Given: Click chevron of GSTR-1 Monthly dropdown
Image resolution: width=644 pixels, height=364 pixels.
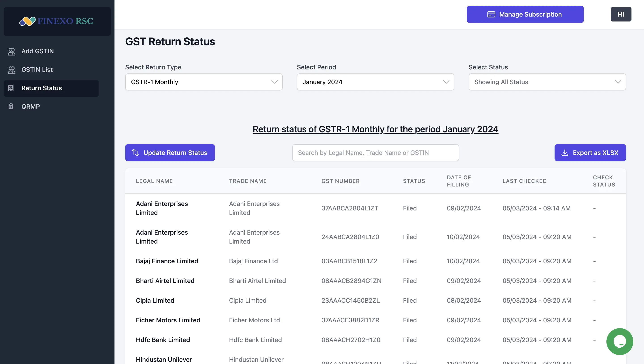Looking at the screenshot, I should click(x=275, y=82).
